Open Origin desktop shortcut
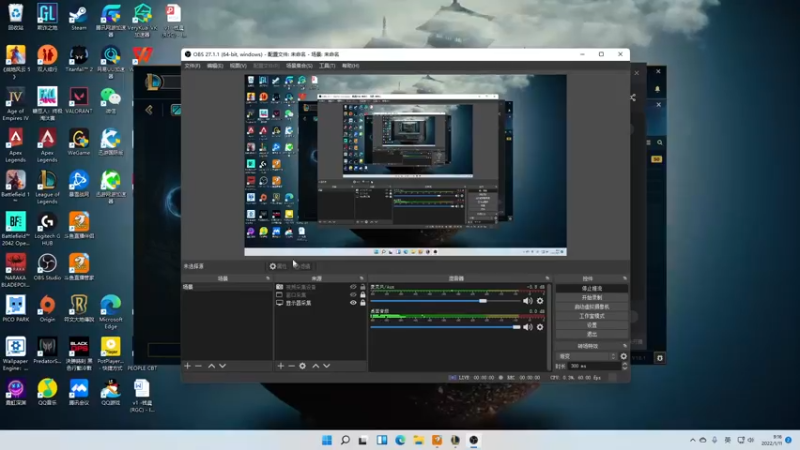The image size is (800, 450). coord(47,309)
